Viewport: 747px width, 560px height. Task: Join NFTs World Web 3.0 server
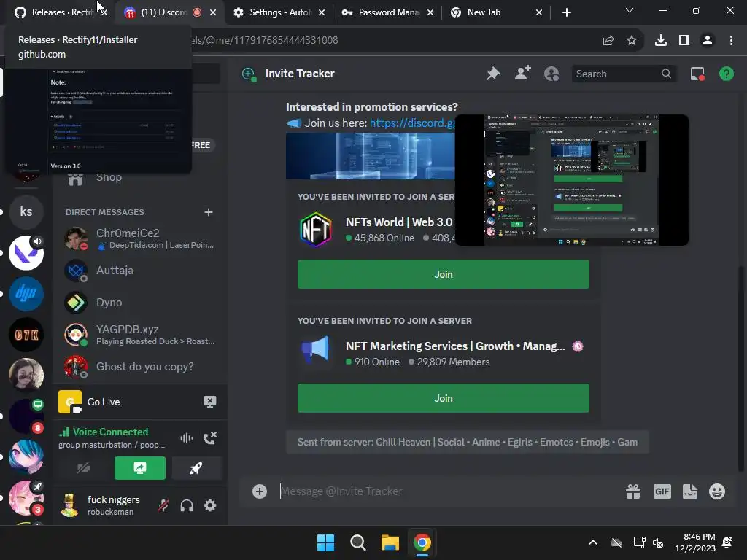(444, 274)
